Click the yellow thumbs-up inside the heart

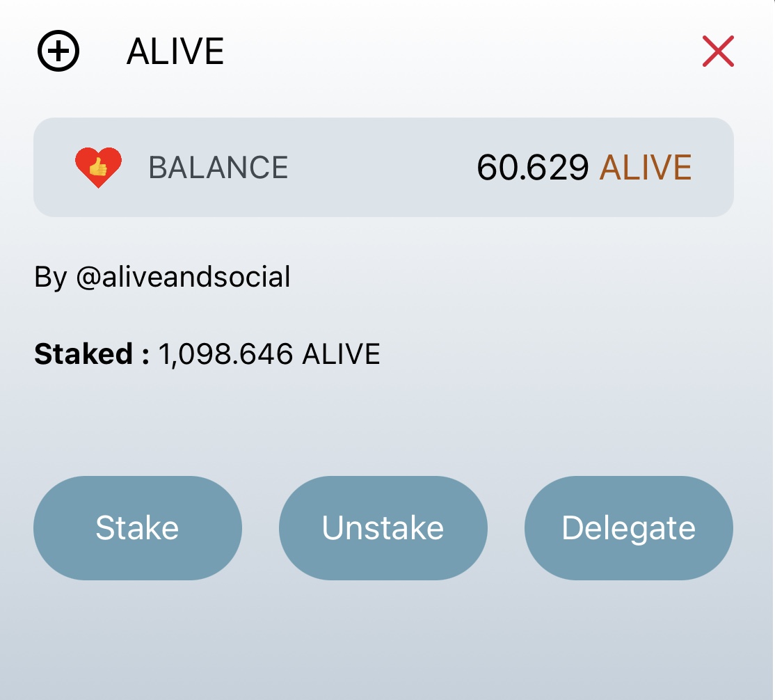point(98,166)
